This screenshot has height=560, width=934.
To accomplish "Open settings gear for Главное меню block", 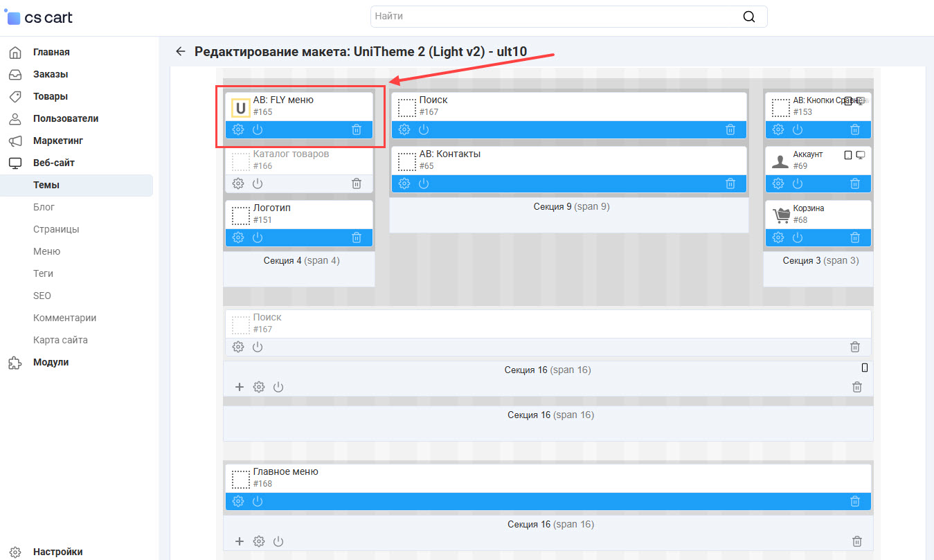I will pos(238,501).
